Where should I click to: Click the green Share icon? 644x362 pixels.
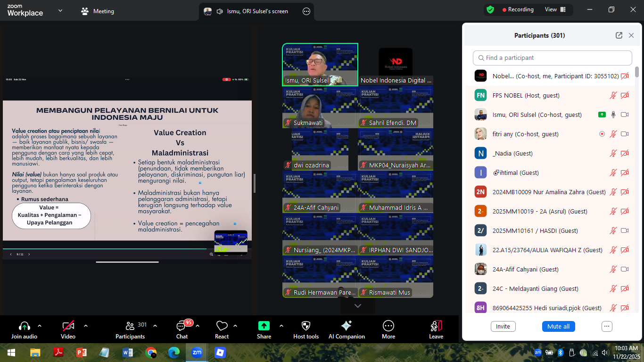(264, 325)
